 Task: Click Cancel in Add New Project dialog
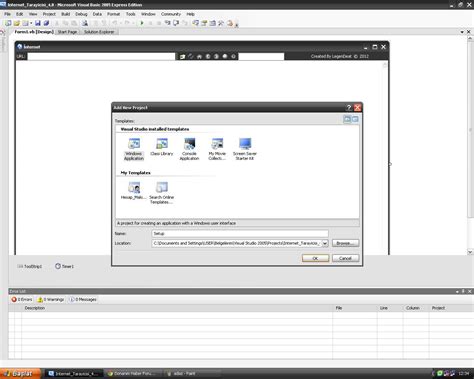click(x=345, y=258)
